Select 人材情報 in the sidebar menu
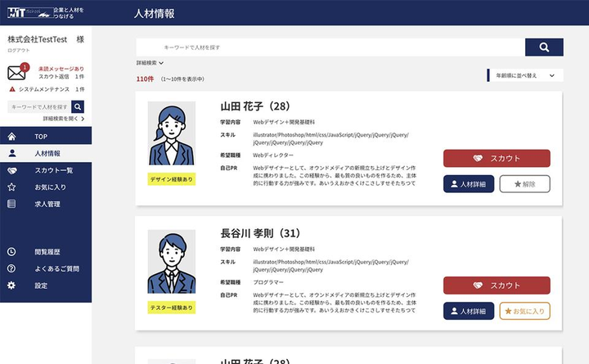The height and width of the screenshot is (364, 589). pos(46,153)
